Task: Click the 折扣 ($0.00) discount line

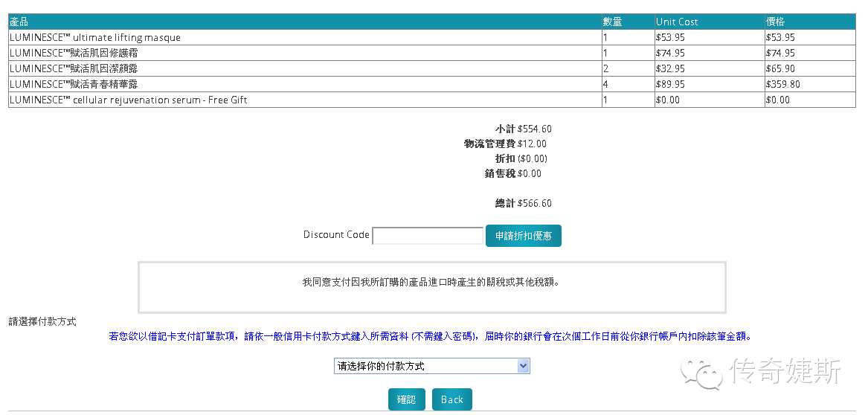Action: [521, 159]
